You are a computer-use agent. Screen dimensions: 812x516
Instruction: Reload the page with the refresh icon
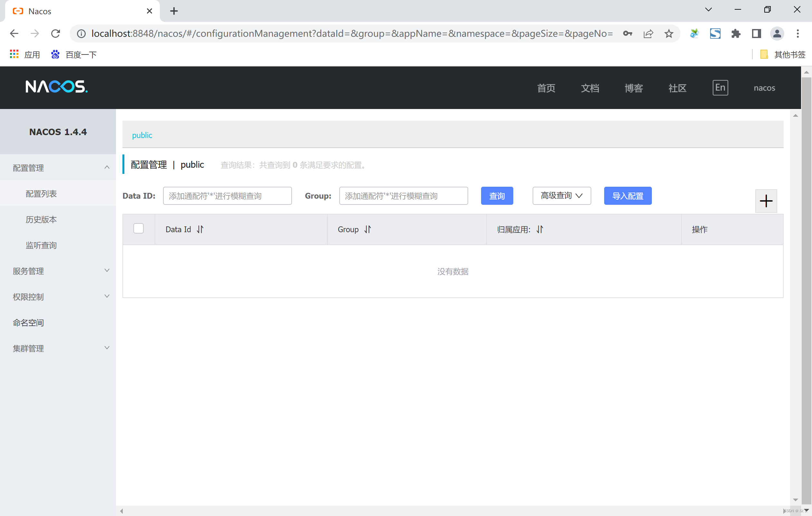coord(56,34)
